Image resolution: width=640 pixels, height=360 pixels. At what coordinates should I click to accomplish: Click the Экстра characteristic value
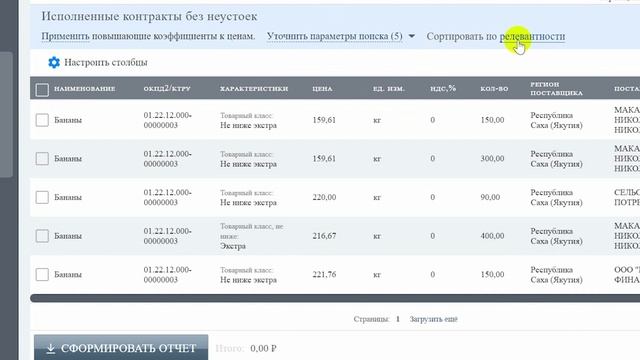pos(233,246)
